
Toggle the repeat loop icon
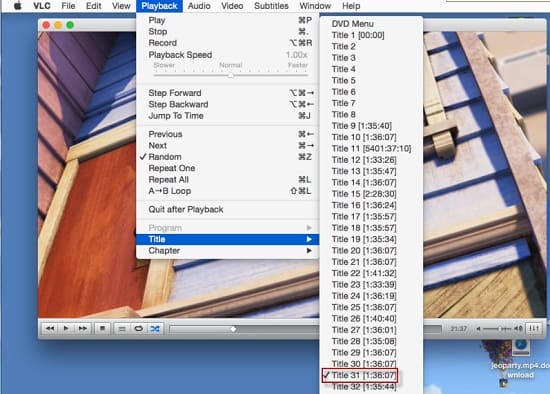(x=139, y=329)
